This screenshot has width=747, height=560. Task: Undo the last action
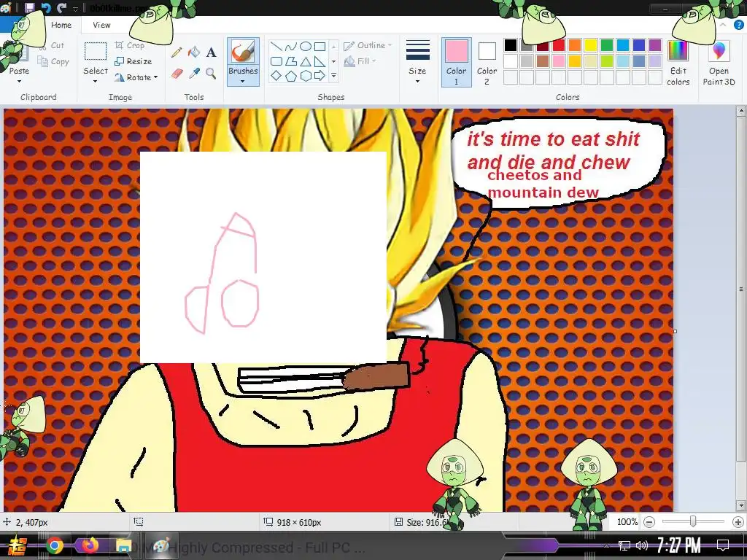[x=46, y=7]
